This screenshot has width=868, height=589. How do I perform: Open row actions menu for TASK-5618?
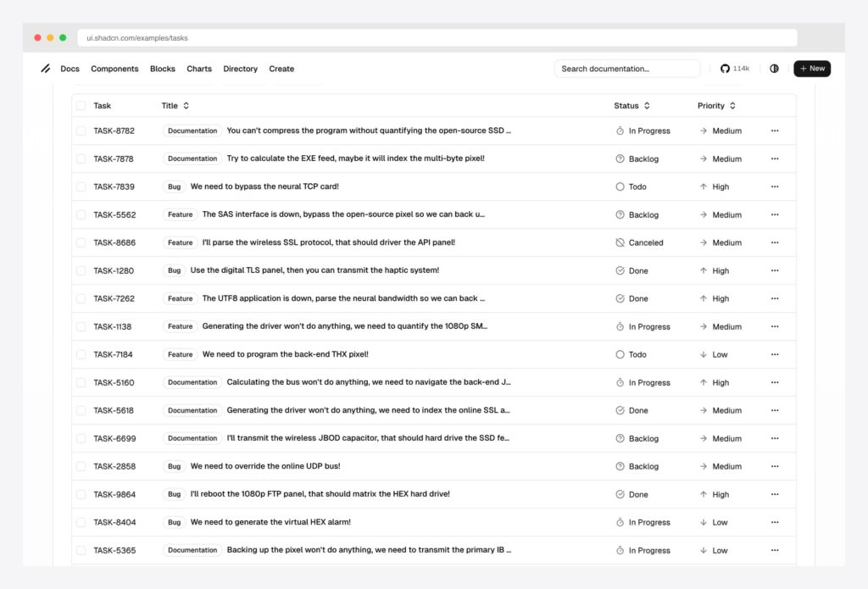point(775,410)
